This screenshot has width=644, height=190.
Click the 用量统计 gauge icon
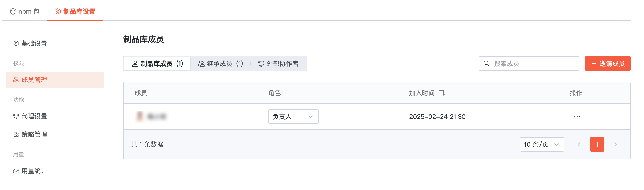(16, 171)
